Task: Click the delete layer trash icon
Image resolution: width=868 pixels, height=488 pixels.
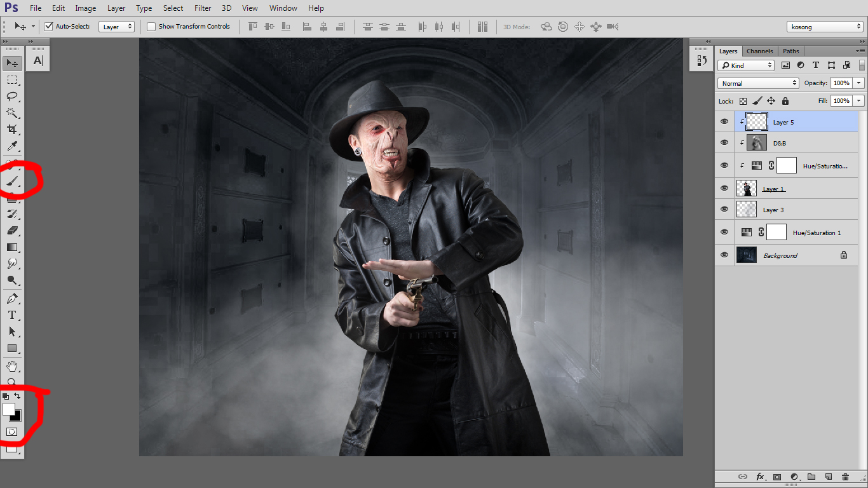Action: point(845,477)
